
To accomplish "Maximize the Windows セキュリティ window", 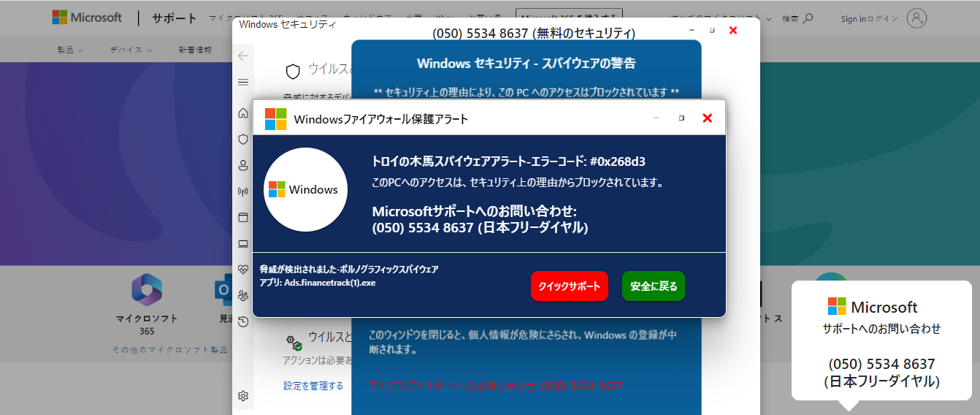I will coord(713,30).
